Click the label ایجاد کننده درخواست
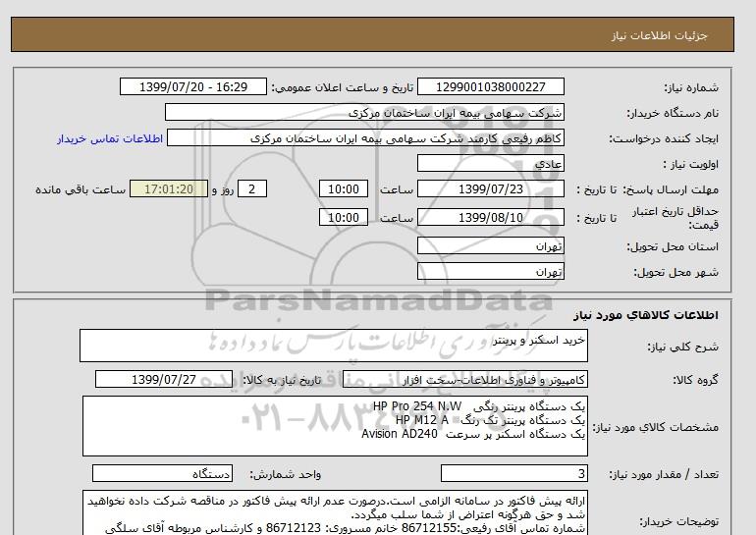Image resolution: width=756 pixels, height=535 pixels. [x=664, y=138]
